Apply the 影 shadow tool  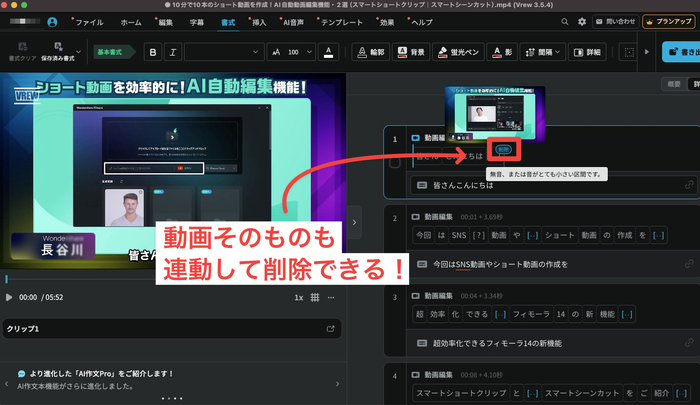502,52
